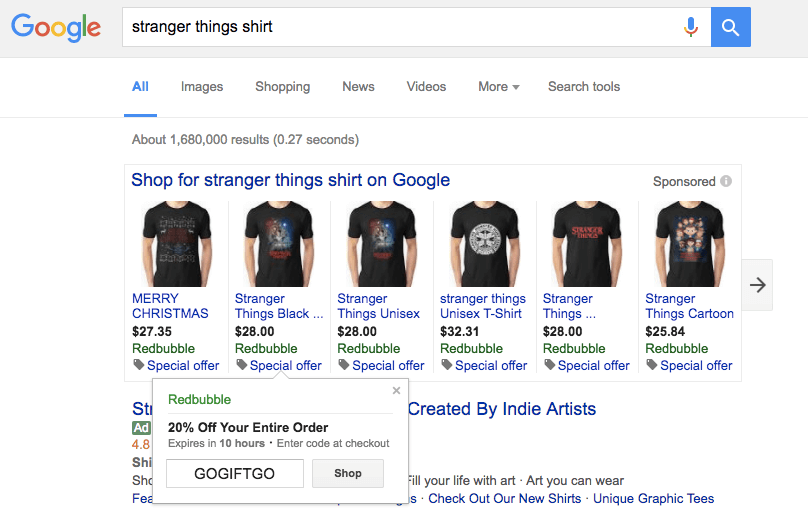The height and width of the screenshot is (518, 808).
Task: Click the blue search magnifier button
Action: tap(731, 27)
